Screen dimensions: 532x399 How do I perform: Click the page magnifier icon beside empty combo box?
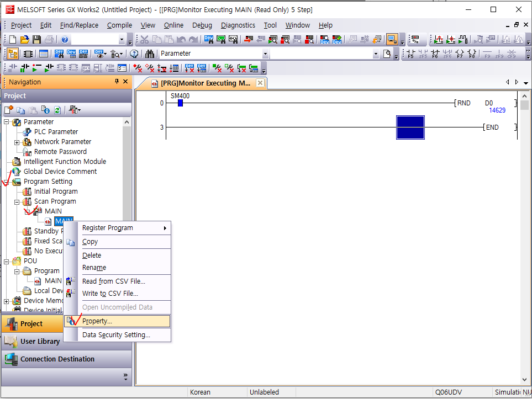coord(387,54)
